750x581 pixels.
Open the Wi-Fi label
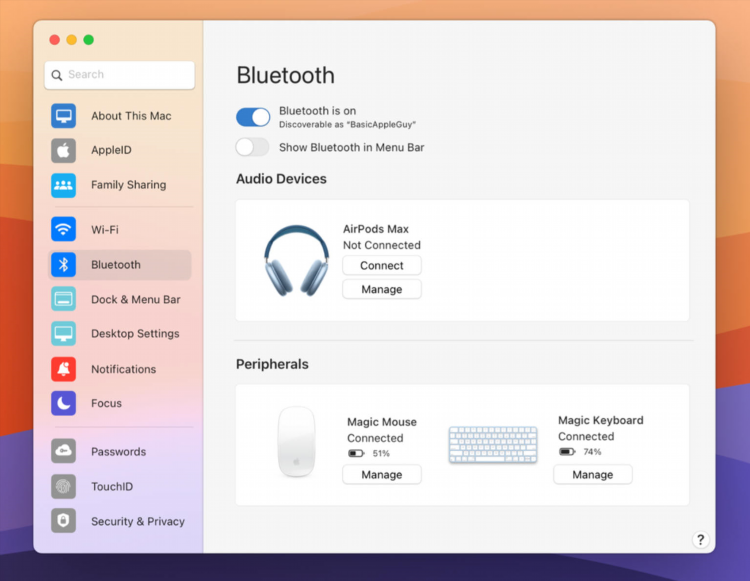pos(105,230)
